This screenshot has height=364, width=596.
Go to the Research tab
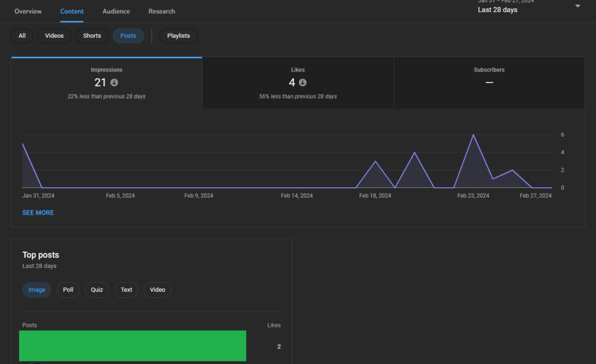[162, 11]
